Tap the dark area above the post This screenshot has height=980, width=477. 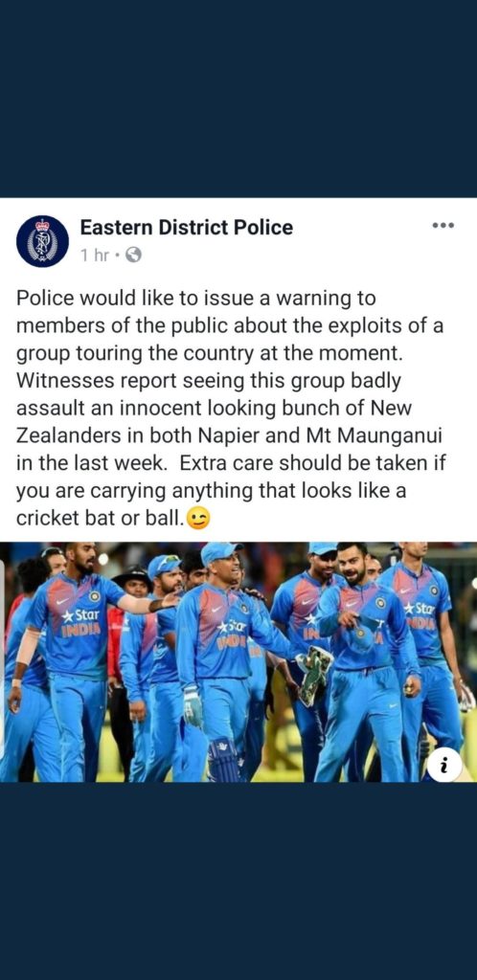[x=238, y=99]
